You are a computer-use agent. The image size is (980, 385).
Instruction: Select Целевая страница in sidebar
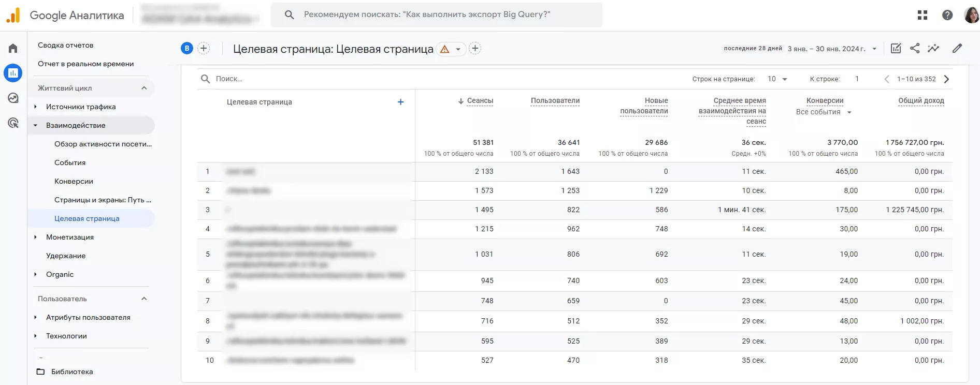87,218
